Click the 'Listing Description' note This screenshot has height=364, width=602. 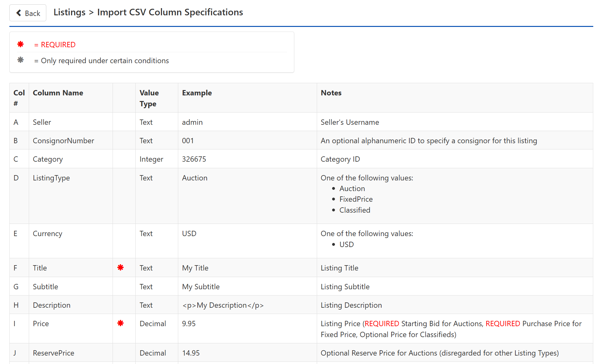(351, 305)
